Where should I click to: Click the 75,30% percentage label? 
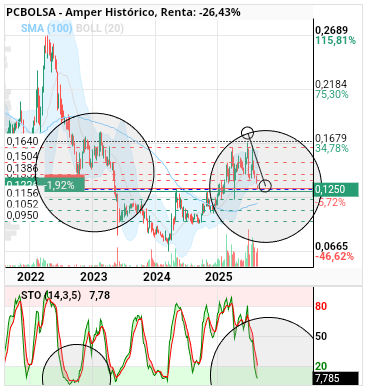click(332, 94)
